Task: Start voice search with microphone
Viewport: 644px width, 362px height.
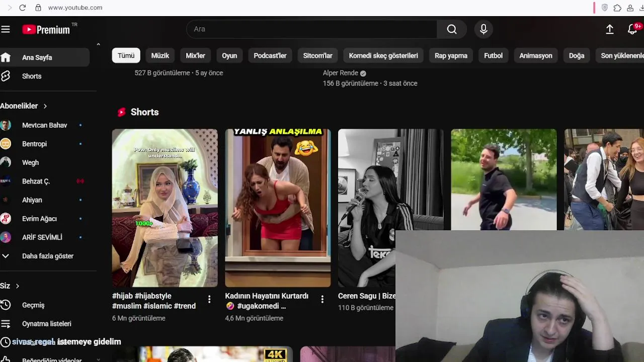Action: tap(484, 29)
